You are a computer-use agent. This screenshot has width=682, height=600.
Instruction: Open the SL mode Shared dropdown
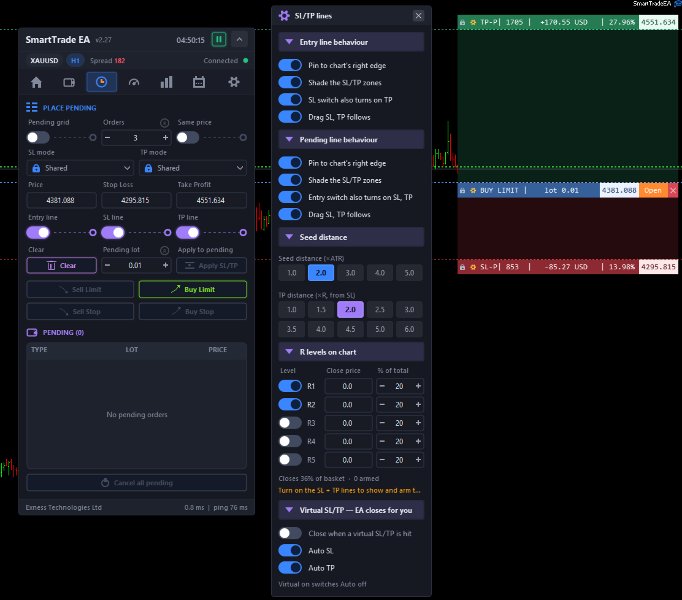(80, 168)
